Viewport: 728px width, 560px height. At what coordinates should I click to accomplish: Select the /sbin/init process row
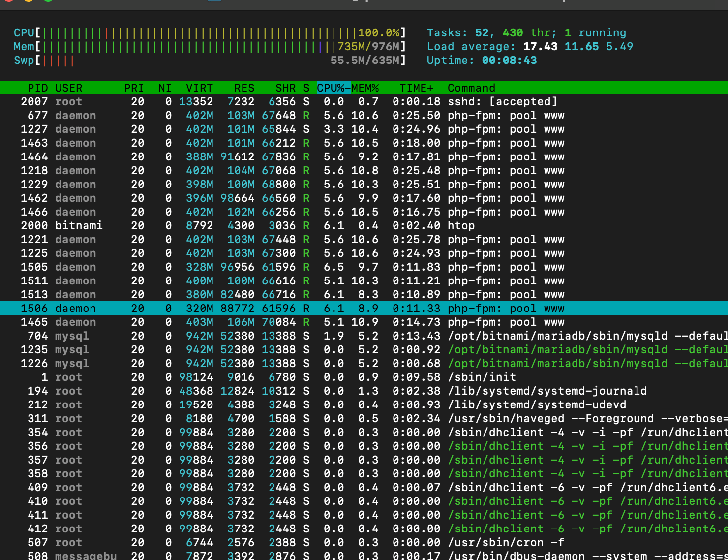(364, 377)
